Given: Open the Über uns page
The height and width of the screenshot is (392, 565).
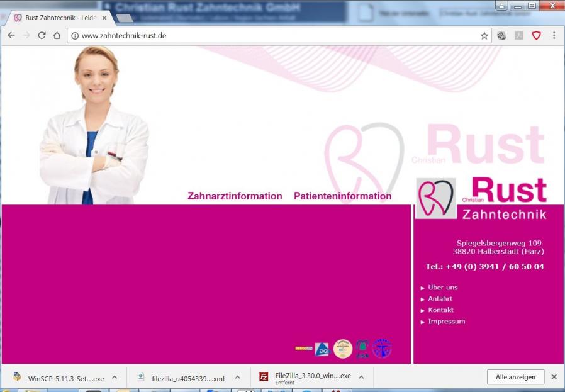Looking at the screenshot, I should coord(442,287).
